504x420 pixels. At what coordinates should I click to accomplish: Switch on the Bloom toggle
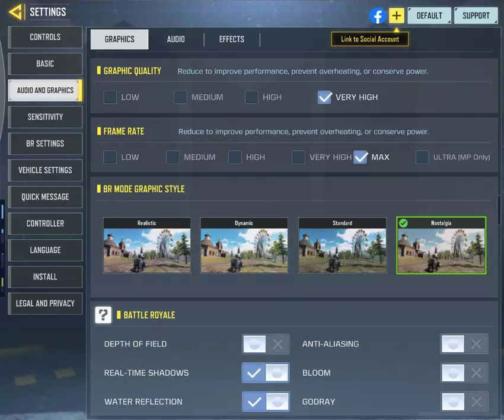(x=464, y=373)
